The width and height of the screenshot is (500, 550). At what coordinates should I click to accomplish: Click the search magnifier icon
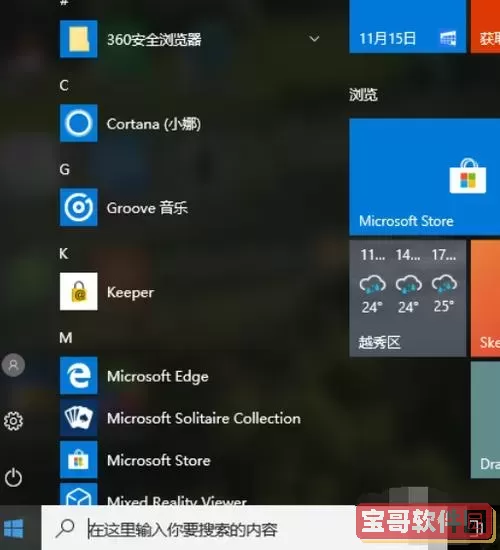coord(65,529)
